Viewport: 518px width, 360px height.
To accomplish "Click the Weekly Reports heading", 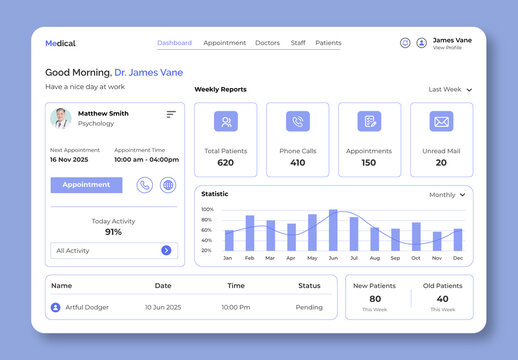I will point(221,89).
